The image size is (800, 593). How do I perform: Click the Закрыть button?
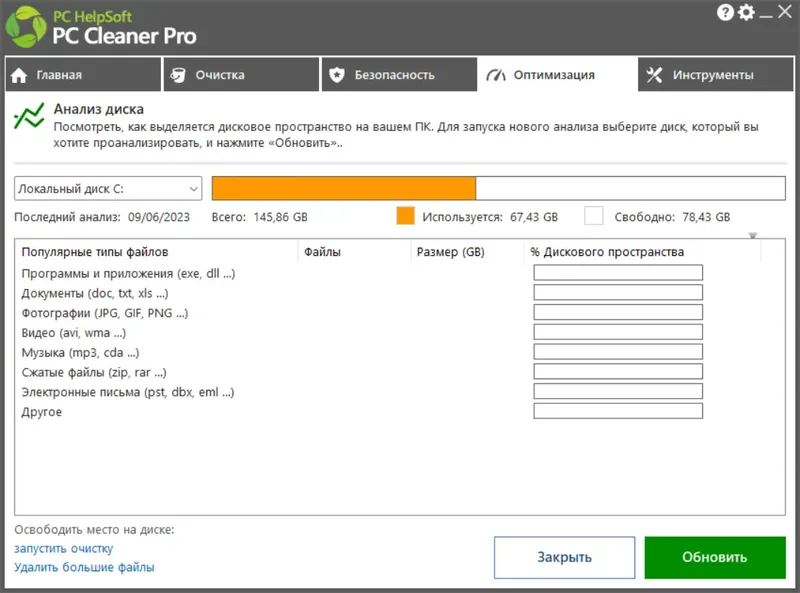point(564,557)
